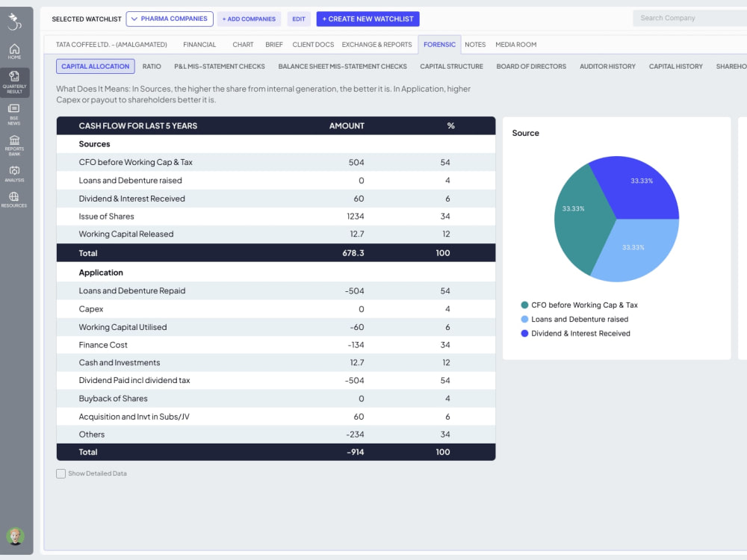Select 'Cash and Investments' row
Viewport: 747px width, 560px height.
276,362
